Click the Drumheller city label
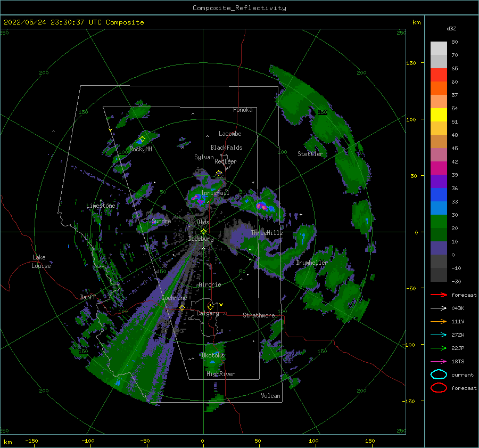479x448 pixels. [312, 263]
